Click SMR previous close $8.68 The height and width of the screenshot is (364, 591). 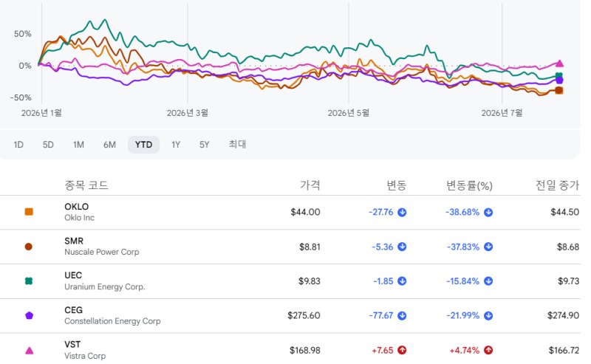click(568, 247)
